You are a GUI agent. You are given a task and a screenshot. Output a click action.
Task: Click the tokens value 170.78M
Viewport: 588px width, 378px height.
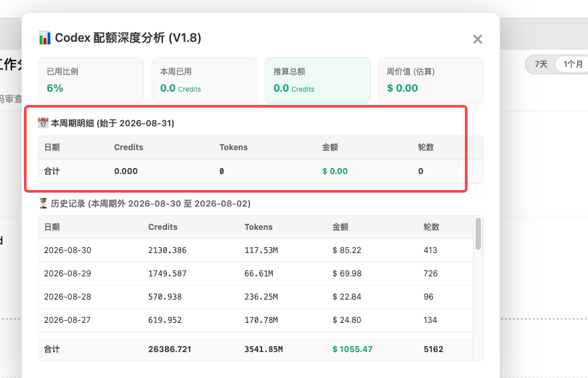tap(261, 320)
